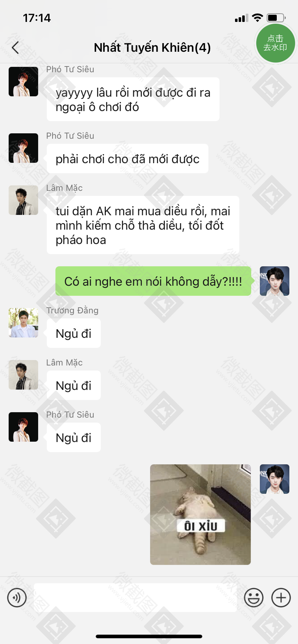298x644 pixels.
Task: Tap Lâm Mặc's 'Ngủ đi' message bubble
Action: coord(74,385)
